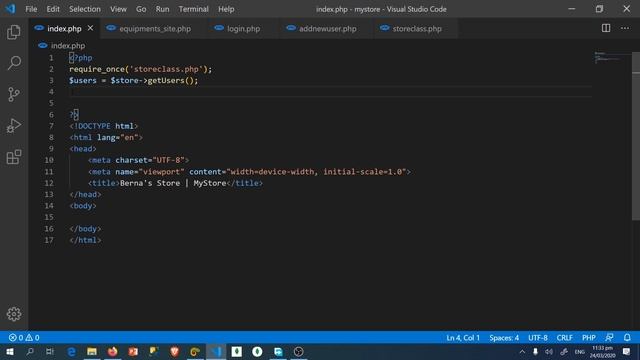Viewport: 640px width, 360px height.
Task: Open the Manage gear settings menu
Action: click(x=14, y=314)
